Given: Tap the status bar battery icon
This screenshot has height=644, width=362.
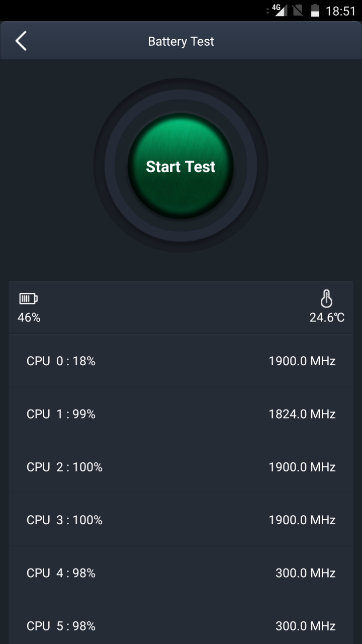Looking at the screenshot, I should click(315, 11).
